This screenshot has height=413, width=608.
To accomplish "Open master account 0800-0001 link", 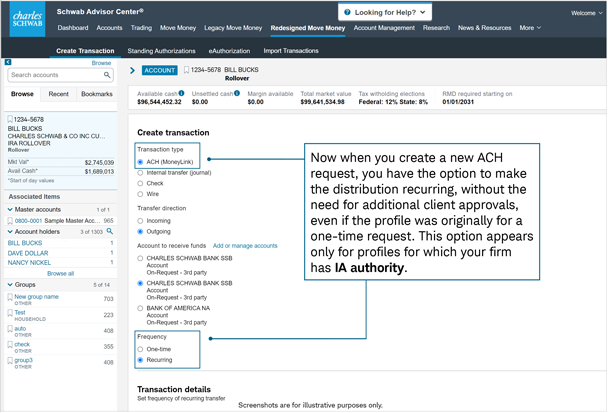I will coord(28,221).
